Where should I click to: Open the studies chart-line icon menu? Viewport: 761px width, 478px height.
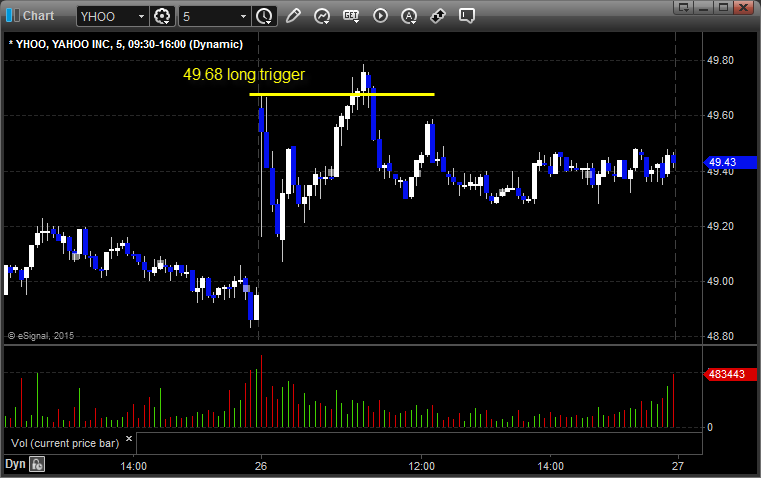pyautogui.click(x=322, y=16)
